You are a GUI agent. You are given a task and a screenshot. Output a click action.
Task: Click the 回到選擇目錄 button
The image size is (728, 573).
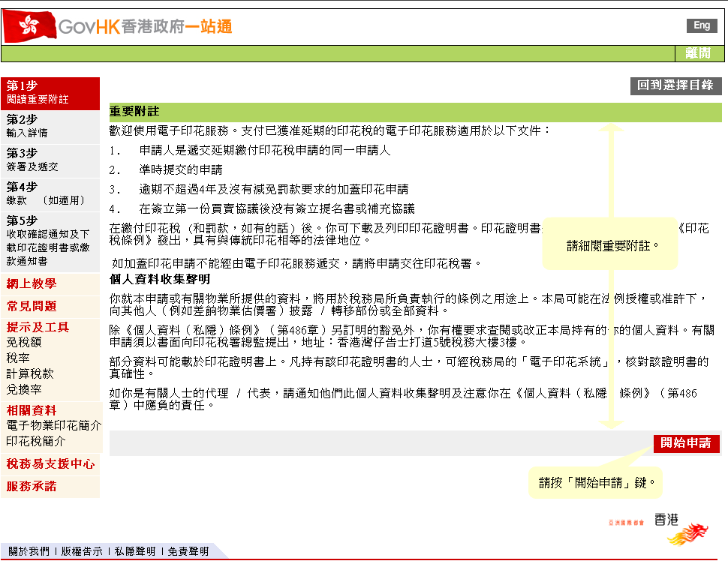click(x=676, y=86)
